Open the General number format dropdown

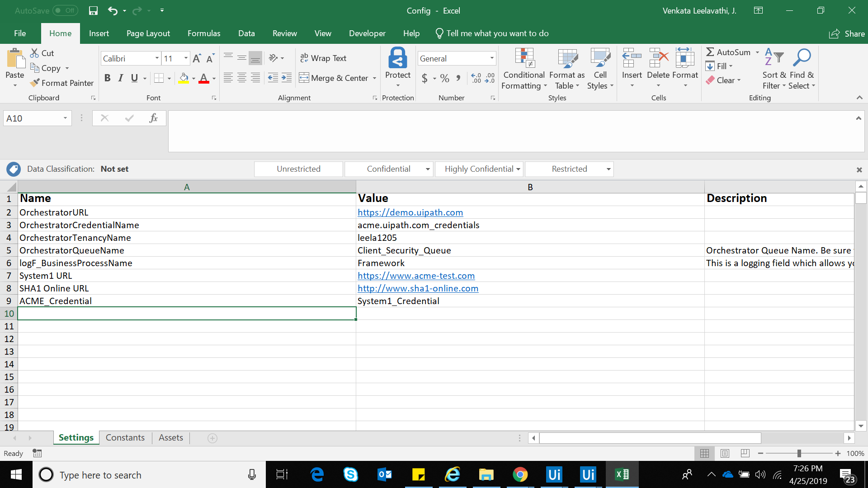pyautogui.click(x=492, y=58)
